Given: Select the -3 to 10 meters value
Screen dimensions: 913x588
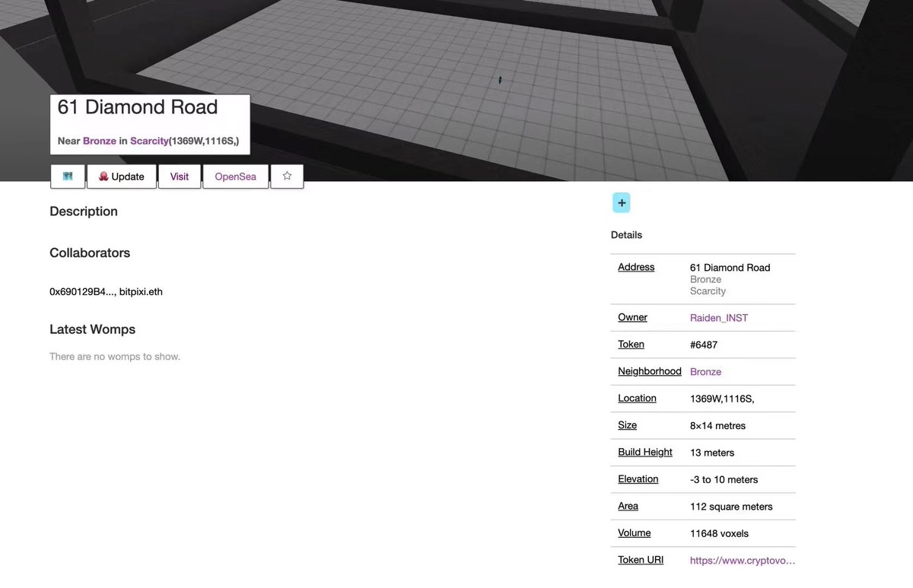Looking at the screenshot, I should click(x=724, y=480).
